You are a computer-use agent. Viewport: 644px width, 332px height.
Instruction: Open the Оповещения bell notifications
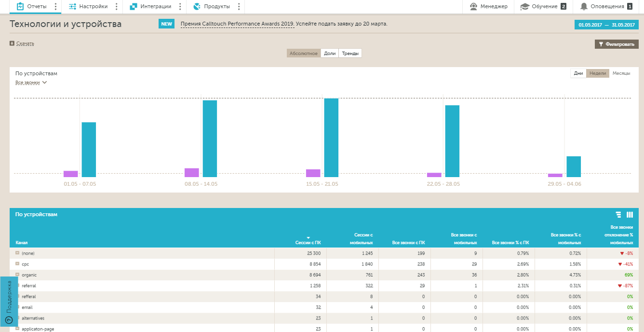(584, 6)
